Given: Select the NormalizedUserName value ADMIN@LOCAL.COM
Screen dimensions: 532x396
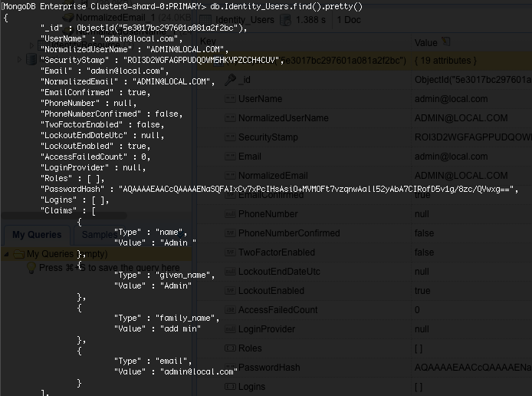Looking at the screenshot, I should click(x=461, y=118).
